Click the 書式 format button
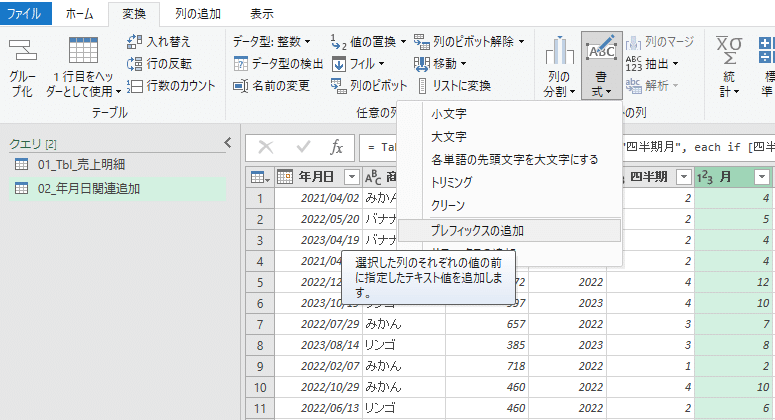The width and height of the screenshot is (775, 420). [x=601, y=66]
